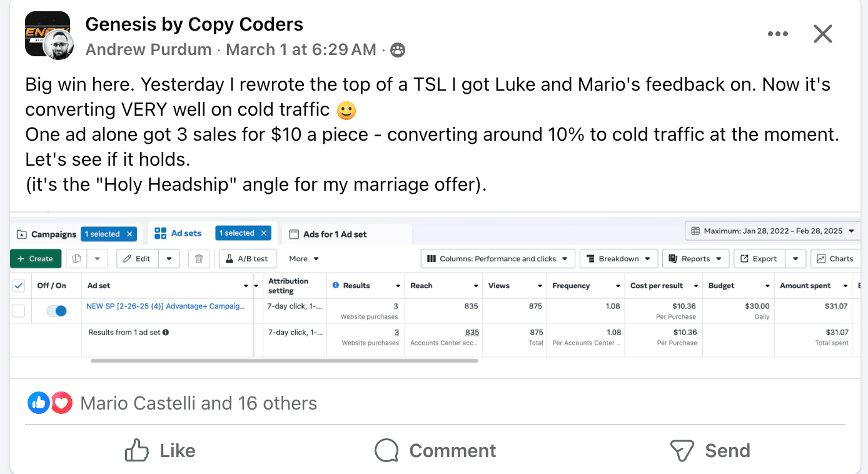
Task: Check the NEW SP ad set row checkbox
Action: point(19,311)
